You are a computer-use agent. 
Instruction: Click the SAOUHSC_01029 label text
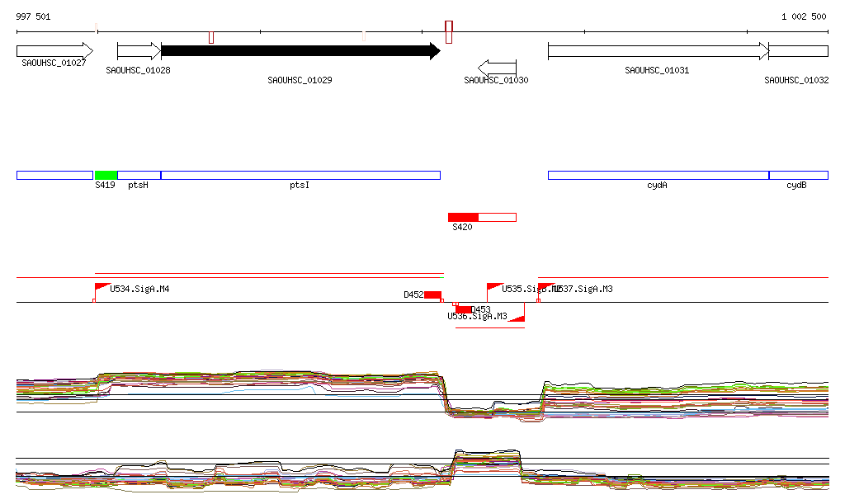coord(300,80)
